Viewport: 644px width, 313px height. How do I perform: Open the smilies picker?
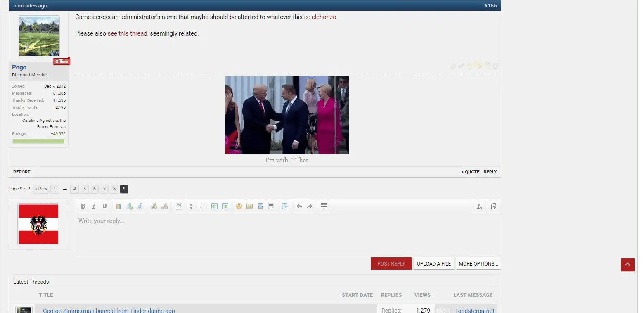[x=239, y=206]
